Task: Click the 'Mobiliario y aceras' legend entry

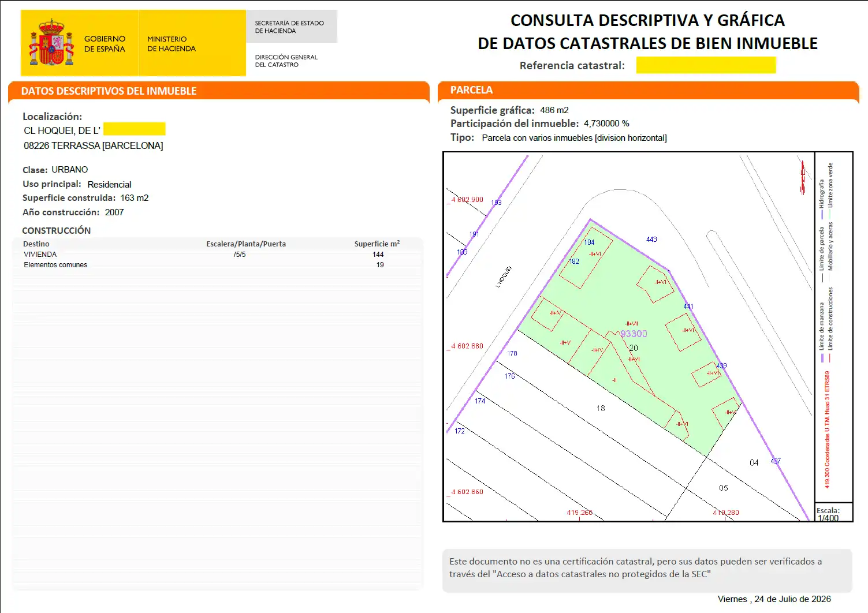Action: click(830, 246)
